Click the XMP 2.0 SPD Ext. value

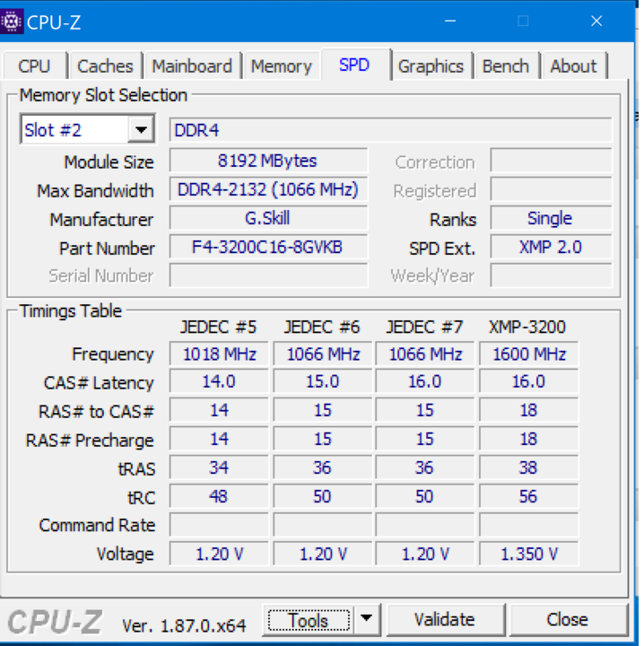pyautogui.click(x=551, y=248)
